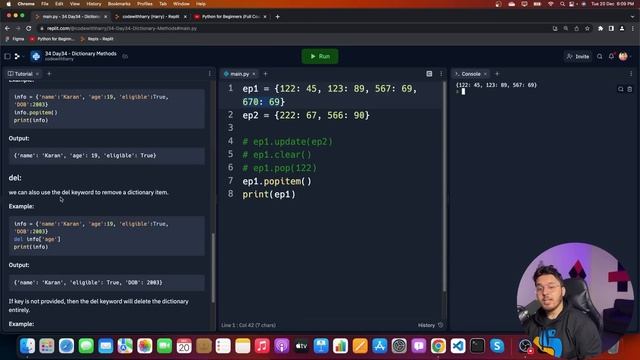The image size is (640, 360).
Task: Switch to Python for Beginners browser tab
Action: [x=231, y=17]
